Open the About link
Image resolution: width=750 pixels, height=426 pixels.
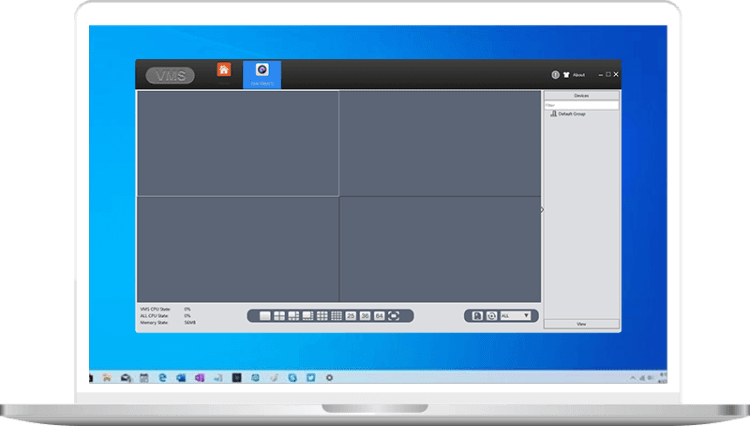coord(579,75)
